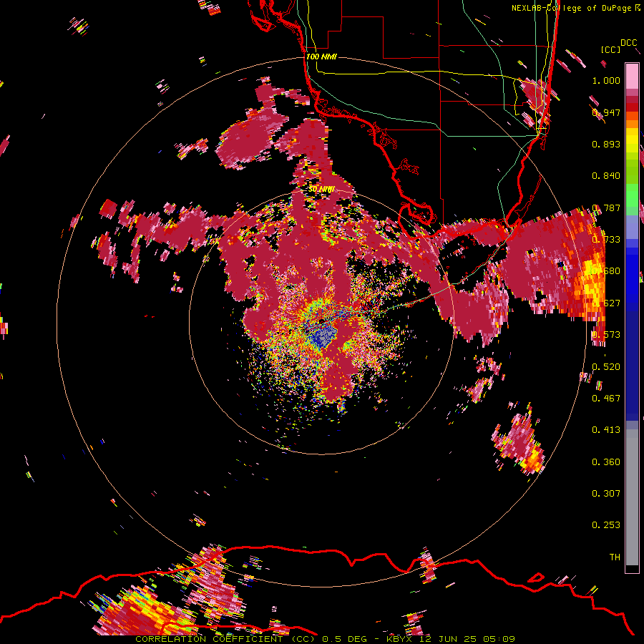Pick the bright green color bar segment
644x644 pixels.
point(632,195)
